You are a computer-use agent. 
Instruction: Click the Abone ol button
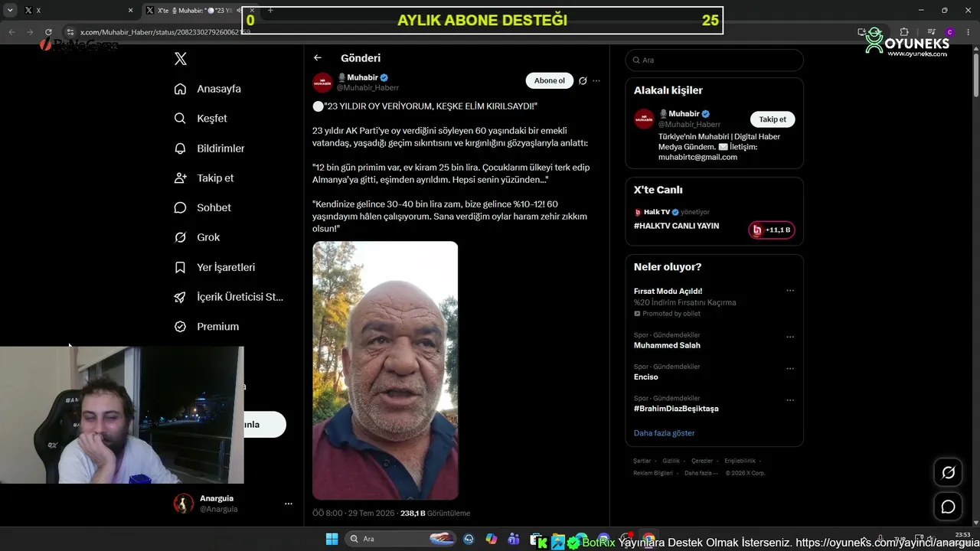550,81
